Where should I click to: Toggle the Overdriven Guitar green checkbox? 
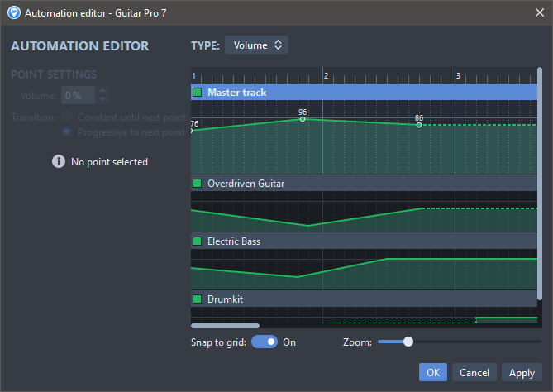pyautogui.click(x=198, y=183)
